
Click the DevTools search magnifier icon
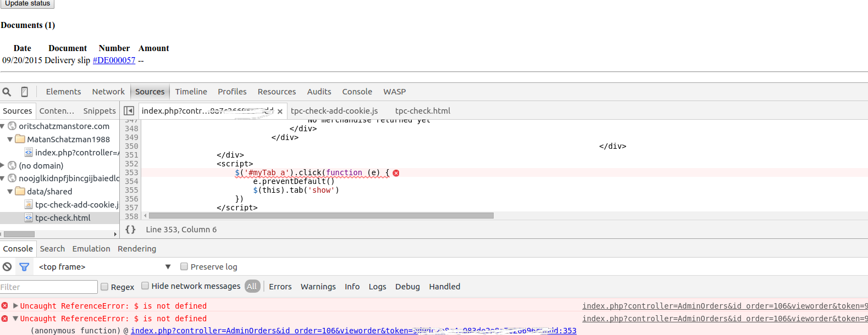tap(7, 92)
